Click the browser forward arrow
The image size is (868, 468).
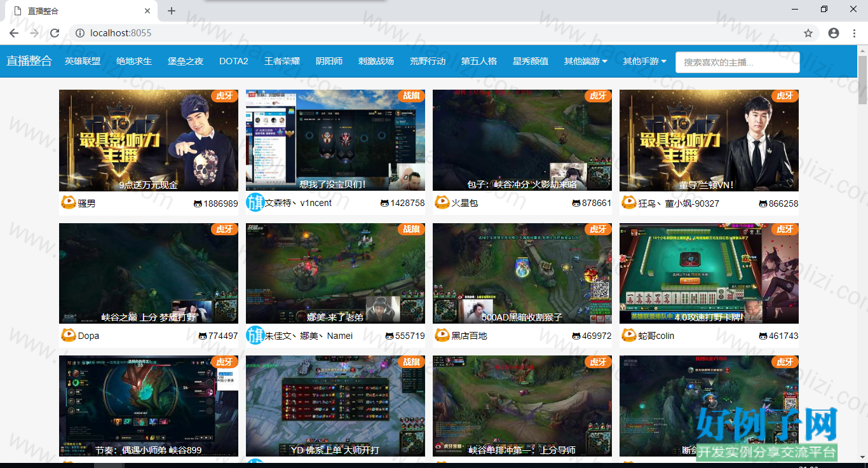click(x=34, y=33)
